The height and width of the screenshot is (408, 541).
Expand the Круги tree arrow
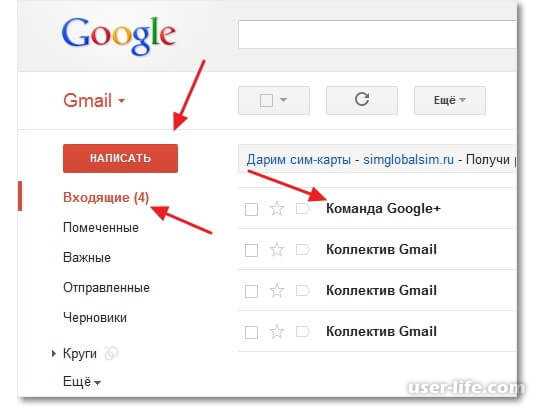point(53,354)
